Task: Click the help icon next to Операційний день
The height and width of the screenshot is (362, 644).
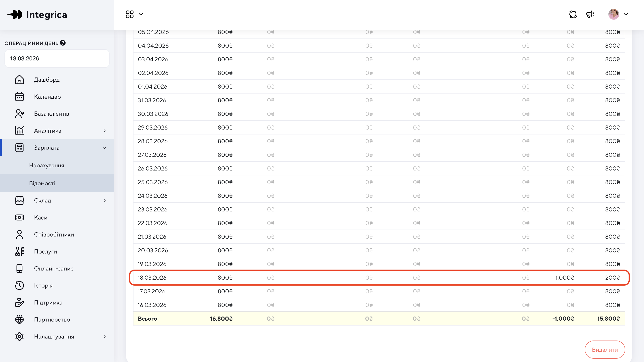Action: (x=63, y=43)
